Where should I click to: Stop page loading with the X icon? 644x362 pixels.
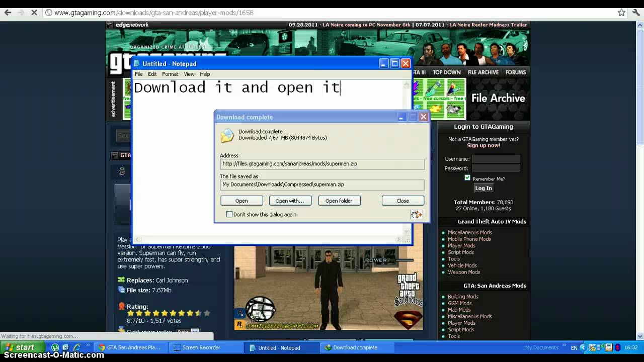pos(34,13)
